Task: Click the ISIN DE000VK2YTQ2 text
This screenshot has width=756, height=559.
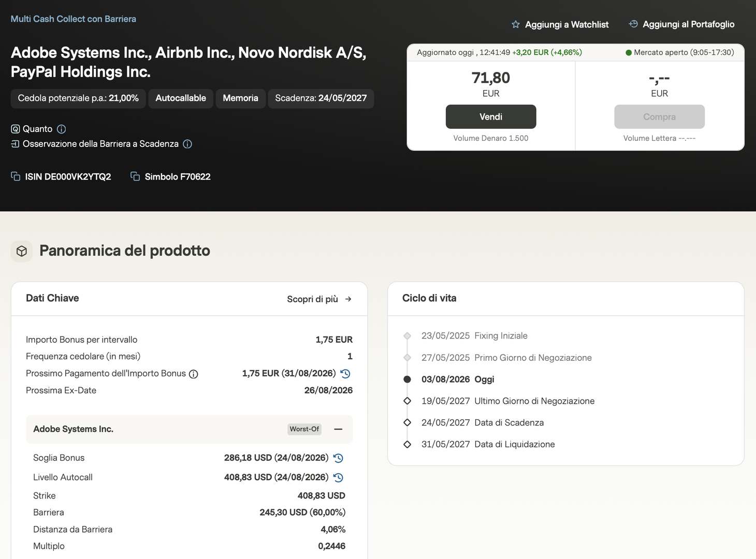Action: [68, 177]
